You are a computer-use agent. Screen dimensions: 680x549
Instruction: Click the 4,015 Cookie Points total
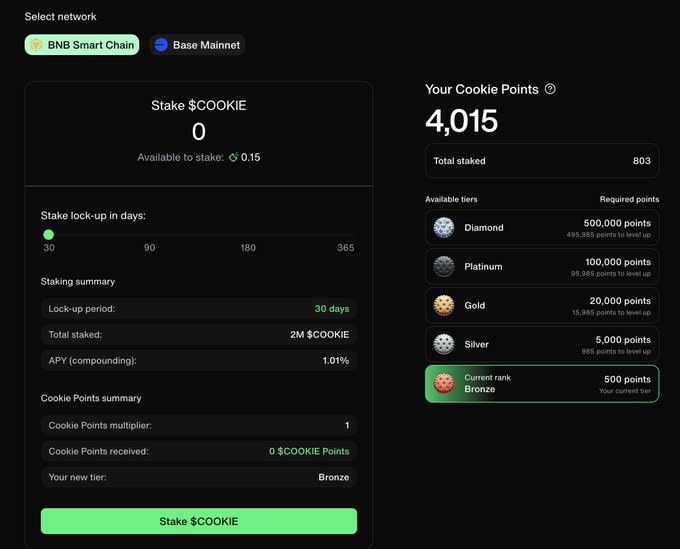tap(461, 121)
